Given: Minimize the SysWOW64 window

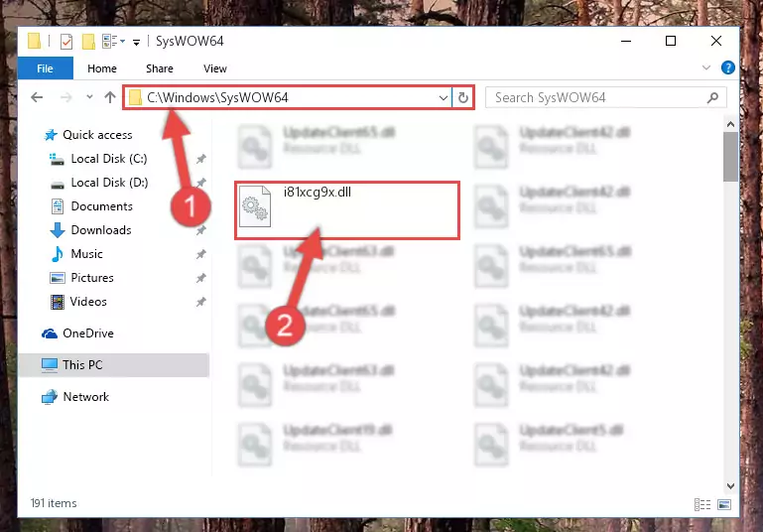Looking at the screenshot, I should 626,41.
